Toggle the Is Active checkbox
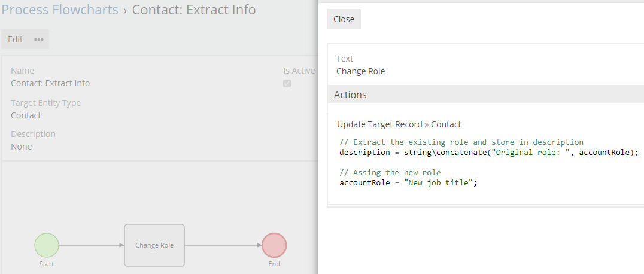The image size is (644, 274). point(287,83)
